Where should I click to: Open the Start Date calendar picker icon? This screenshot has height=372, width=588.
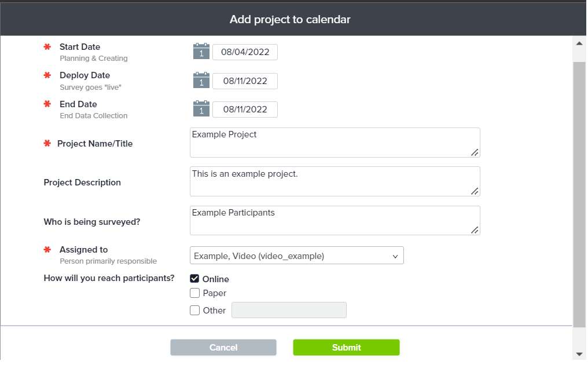pyautogui.click(x=201, y=52)
